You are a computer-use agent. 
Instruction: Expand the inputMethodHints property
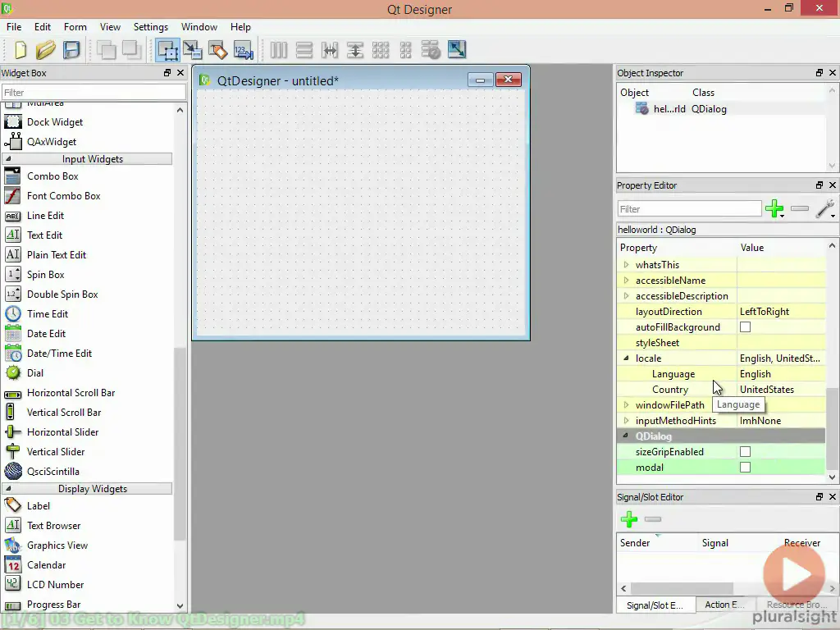coord(626,421)
